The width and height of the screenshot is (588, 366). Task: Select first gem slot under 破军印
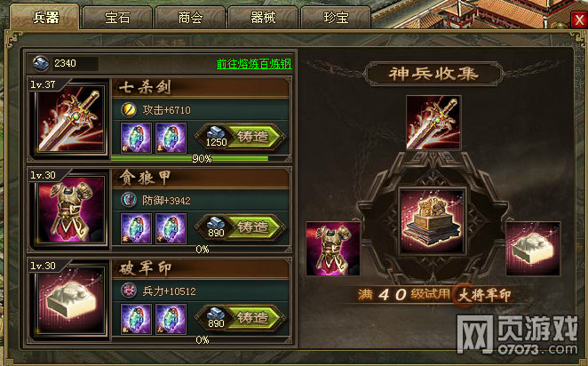136,319
